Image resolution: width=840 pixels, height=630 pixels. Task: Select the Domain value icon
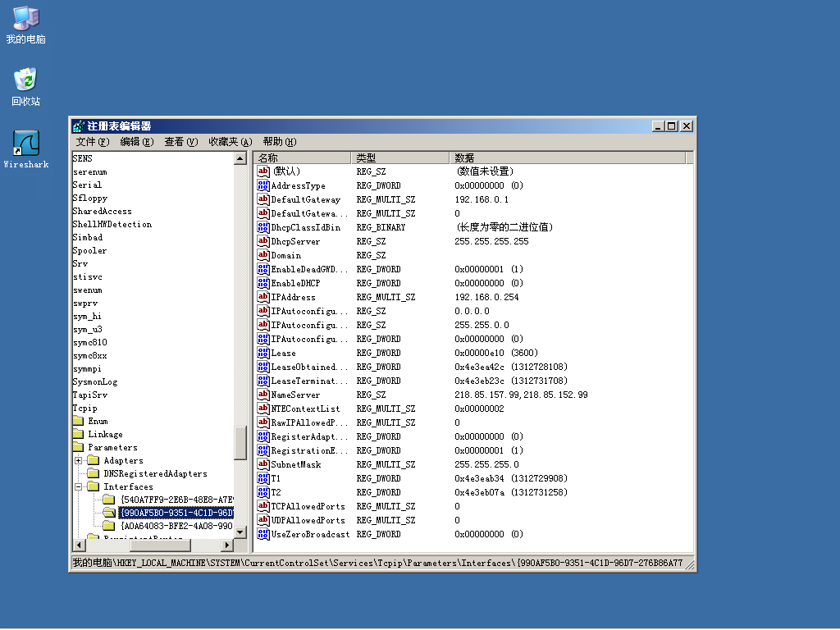click(x=263, y=255)
